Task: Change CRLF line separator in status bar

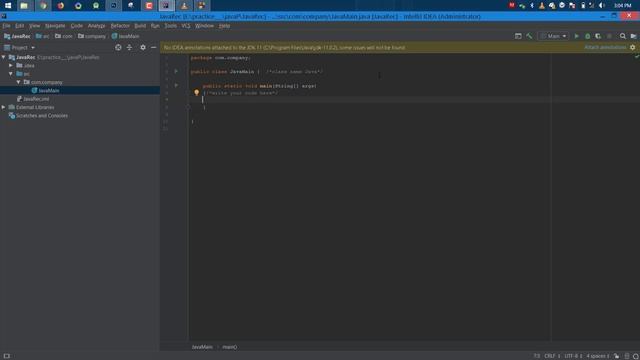Action: tap(552, 356)
